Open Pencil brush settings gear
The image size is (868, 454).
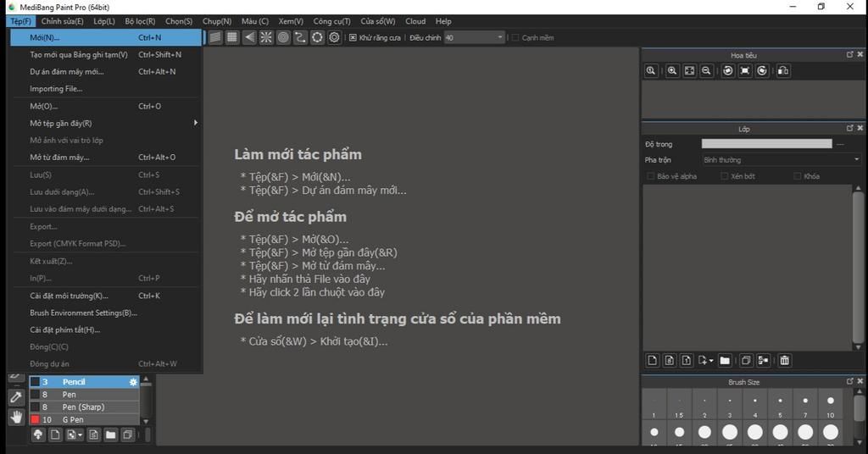tap(133, 382)
